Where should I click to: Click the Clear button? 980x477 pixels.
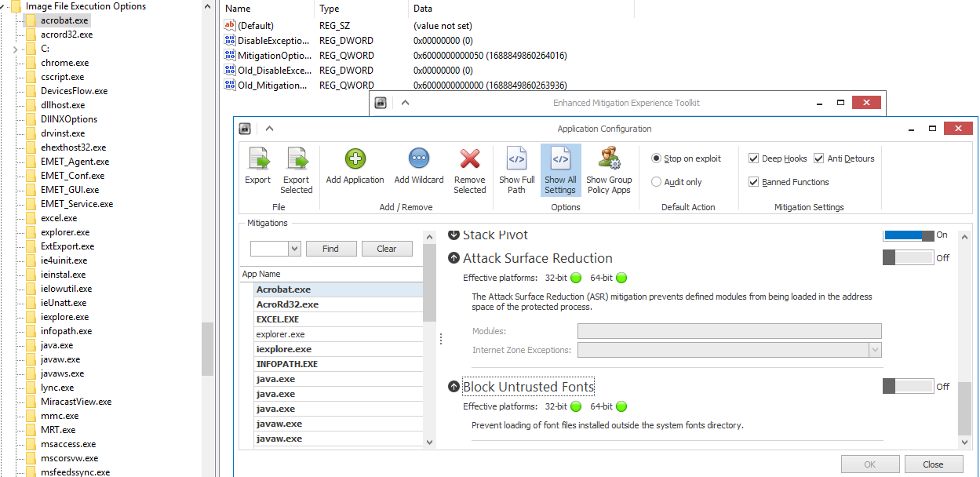387,249
